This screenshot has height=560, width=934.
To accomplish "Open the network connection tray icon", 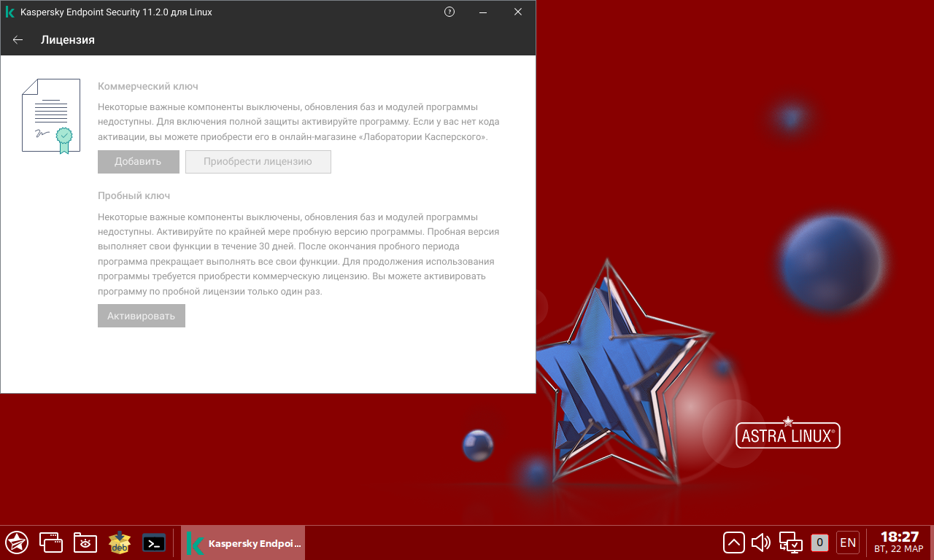I will [790, 542].
